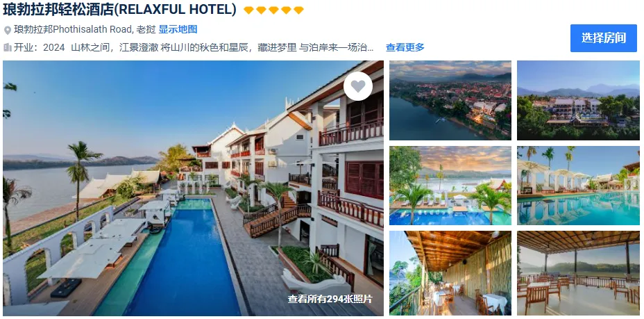
Task: Expand description with 查看更多
Action: pos(405,47)
